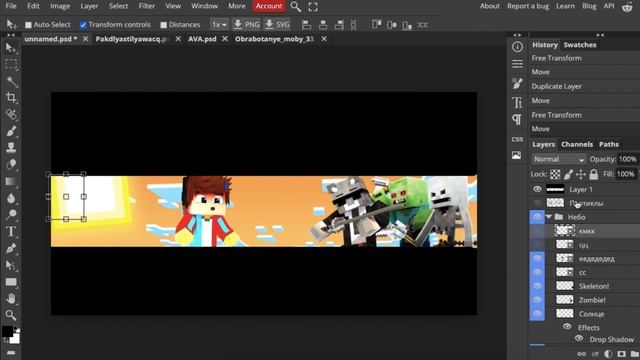
Task: Export as PNG button
Action: (x=246, y=25)
